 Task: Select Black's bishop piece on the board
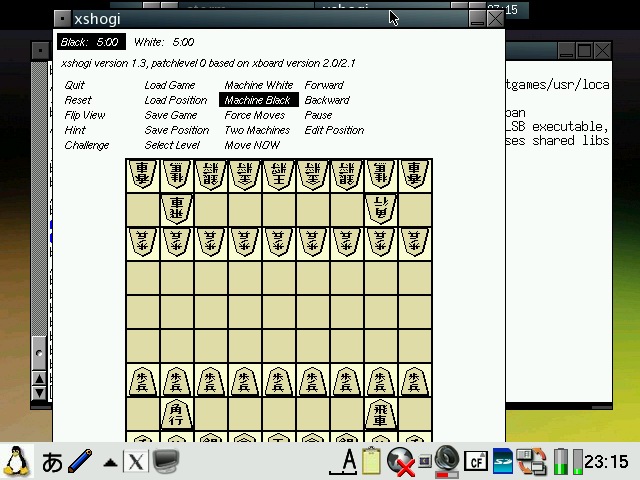click(177, 413)
